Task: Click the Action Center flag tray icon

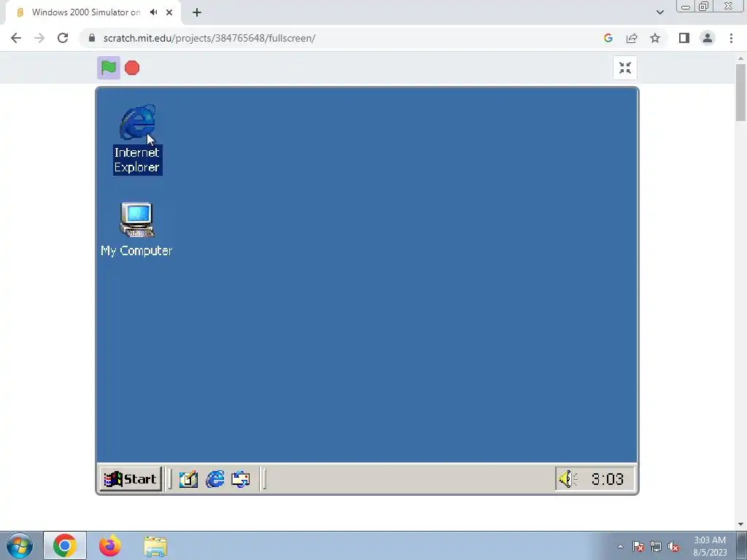Action: [638, 546]
